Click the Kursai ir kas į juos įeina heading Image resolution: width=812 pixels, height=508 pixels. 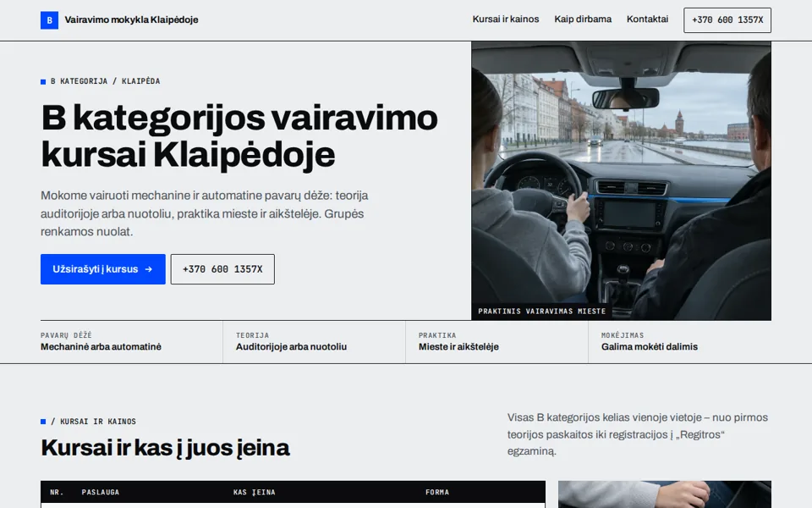165,448
